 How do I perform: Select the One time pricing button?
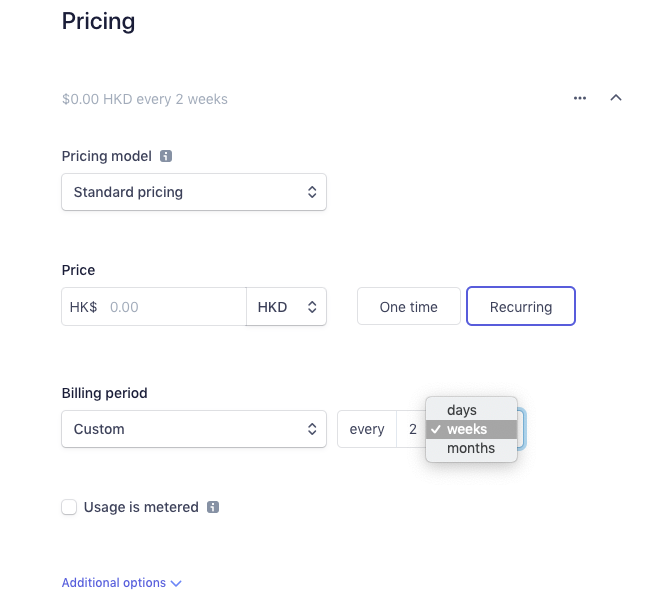pos(409,307)
